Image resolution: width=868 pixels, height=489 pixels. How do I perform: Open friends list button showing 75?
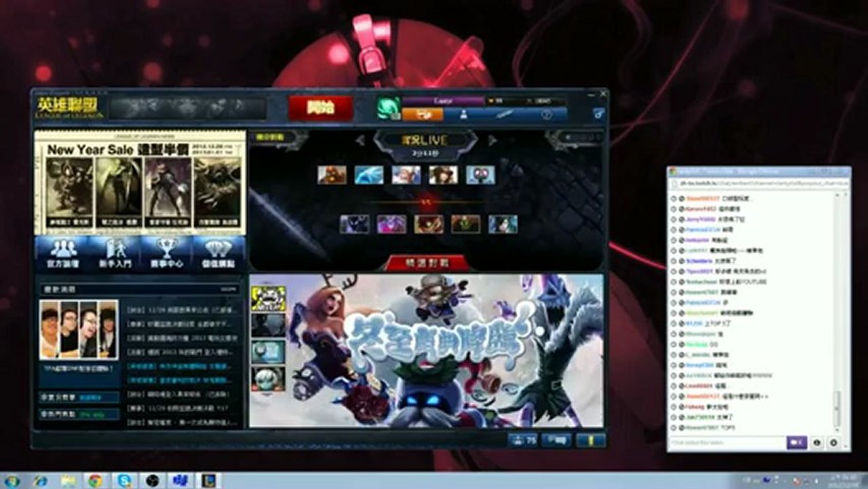523,440
